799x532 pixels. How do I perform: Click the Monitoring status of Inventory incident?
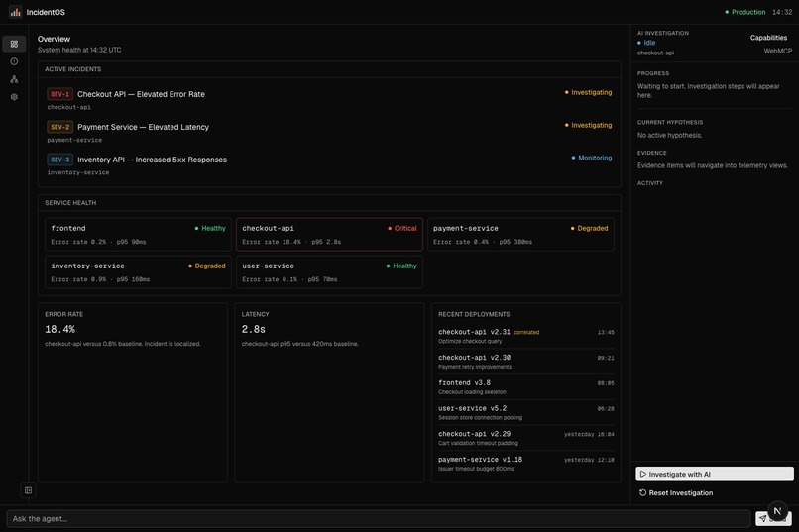click(592, 158)
